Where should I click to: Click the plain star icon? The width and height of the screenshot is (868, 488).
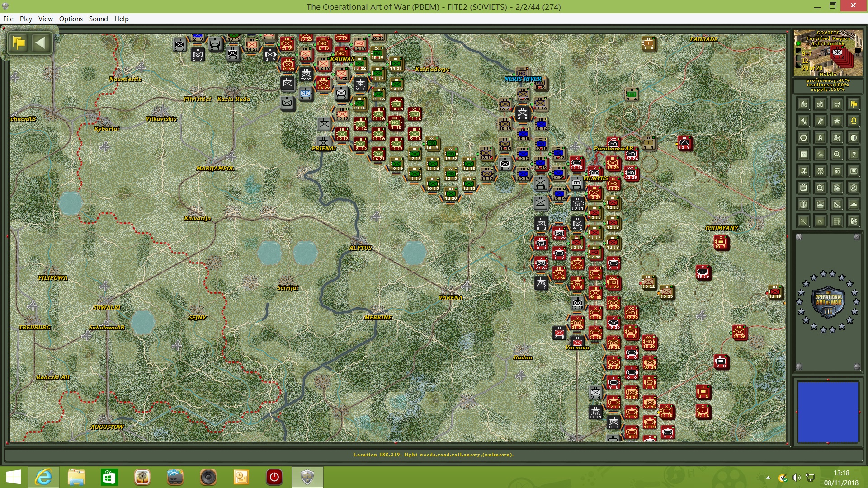[837, 121]
